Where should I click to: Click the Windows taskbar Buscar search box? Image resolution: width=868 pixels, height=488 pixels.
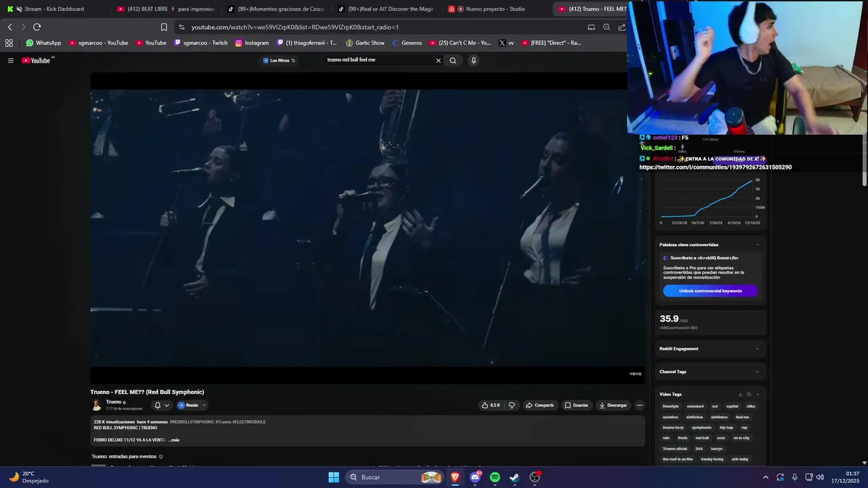pyautogui.click(x=395, y=477)
